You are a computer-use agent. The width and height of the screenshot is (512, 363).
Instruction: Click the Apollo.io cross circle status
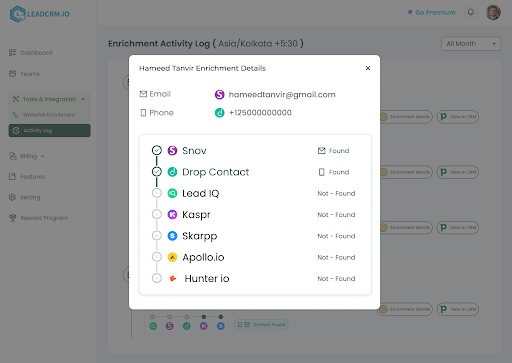click(157, 257)
